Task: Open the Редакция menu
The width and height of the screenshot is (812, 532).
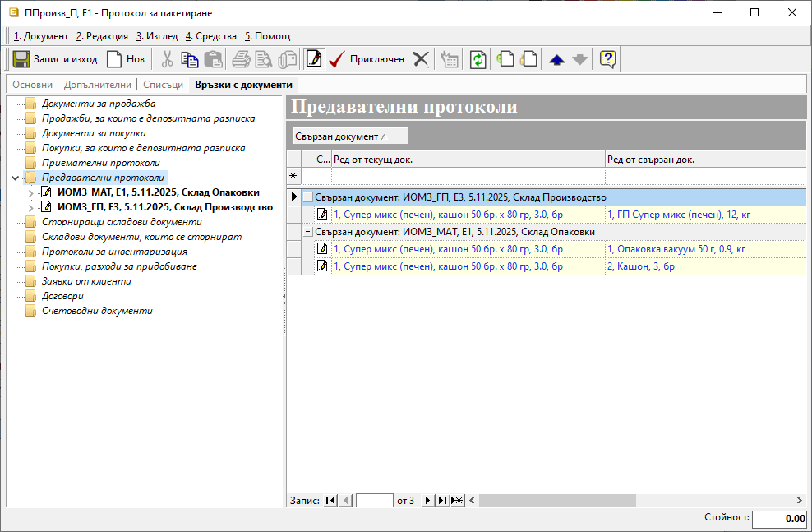Action: pyautogui.click(x=102, y=36)
